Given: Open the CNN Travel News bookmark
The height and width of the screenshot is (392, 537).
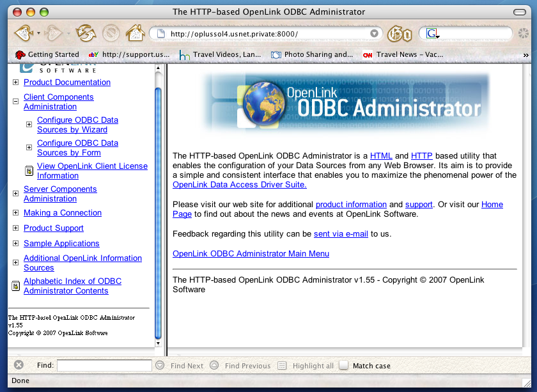Looking at the screenshot, I should [x=403, y=55].
